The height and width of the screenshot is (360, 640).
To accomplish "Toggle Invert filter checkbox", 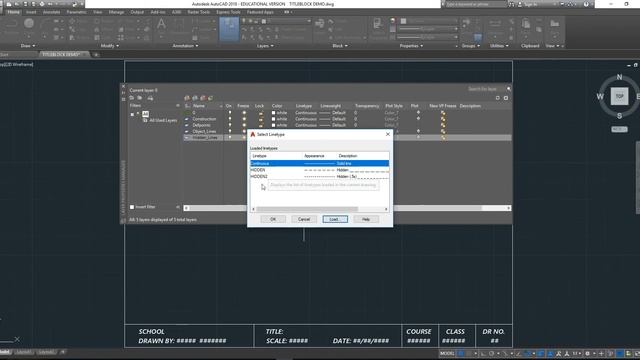I will (x=132, y=207).
